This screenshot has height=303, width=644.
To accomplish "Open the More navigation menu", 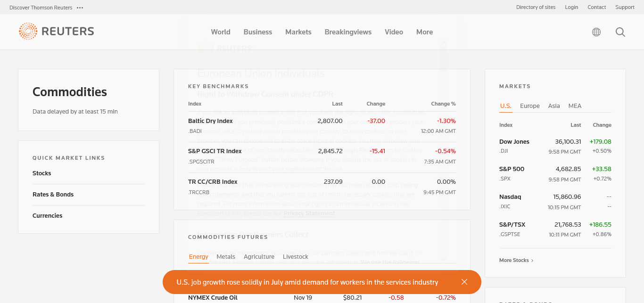I will pyautogui.click(x=424, y=32).
